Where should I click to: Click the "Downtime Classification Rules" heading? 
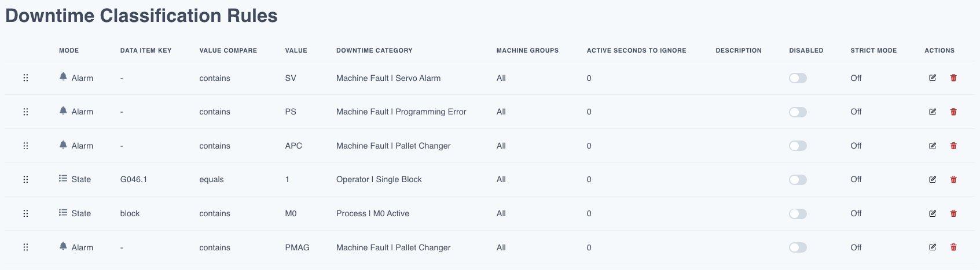click(x=142, y=16)
